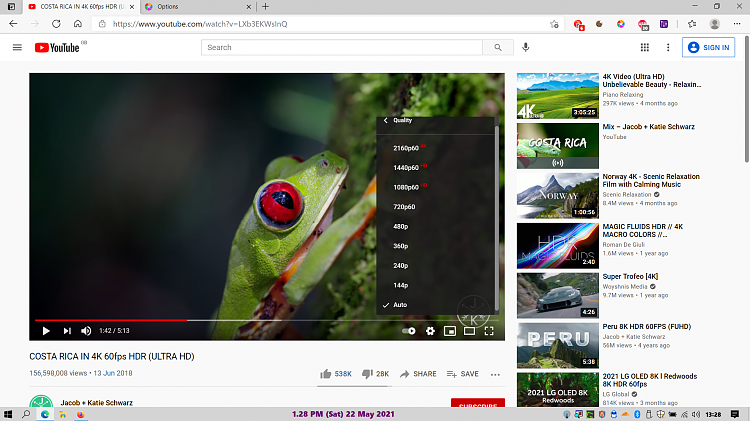The image size is (750, 421).
Task: Open YouTube settings three-dot menu
Action: pyautogui.click(x=668, y=47)
